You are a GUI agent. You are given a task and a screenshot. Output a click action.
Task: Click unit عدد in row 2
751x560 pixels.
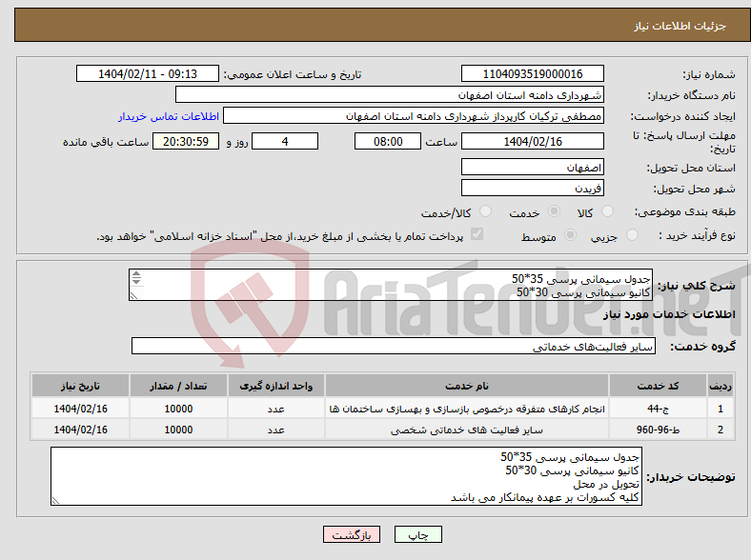(x=275, y=430)
